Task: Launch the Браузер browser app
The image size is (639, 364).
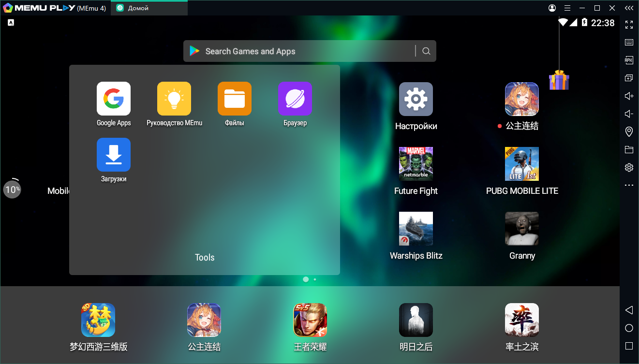Action: pos(295,99)
